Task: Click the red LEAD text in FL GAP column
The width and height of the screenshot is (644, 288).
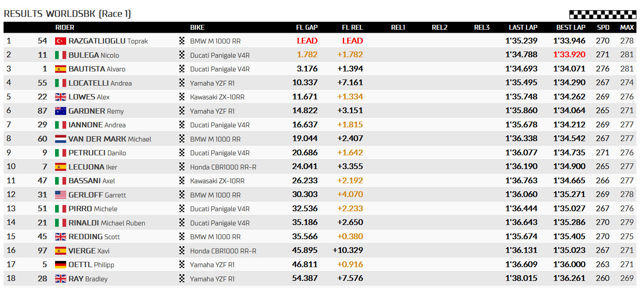Action: 307,41
